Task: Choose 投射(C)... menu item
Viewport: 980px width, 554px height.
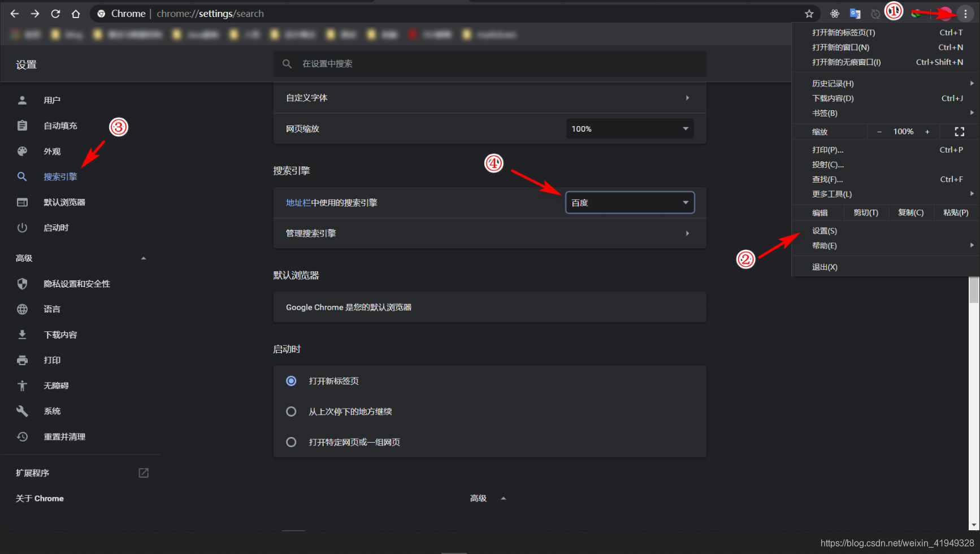Action: 886,165
